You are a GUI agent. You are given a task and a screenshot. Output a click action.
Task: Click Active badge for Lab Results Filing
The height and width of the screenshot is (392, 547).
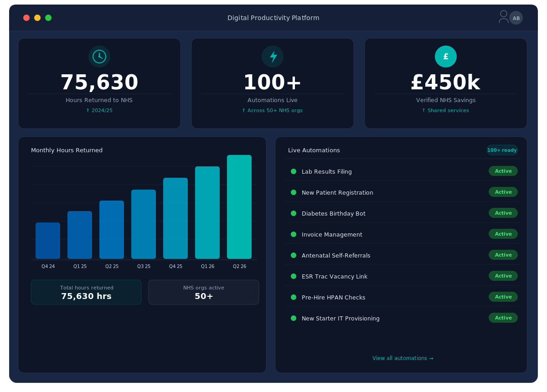[503, 171]
